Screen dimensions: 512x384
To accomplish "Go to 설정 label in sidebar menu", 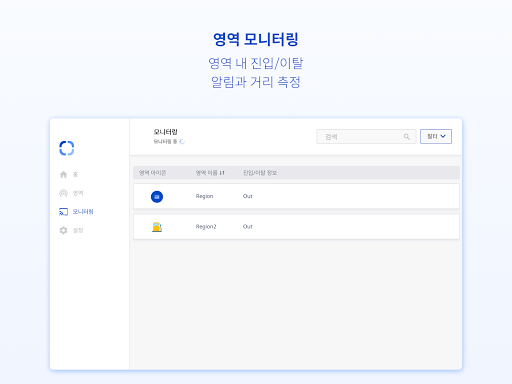I will 78,230.
